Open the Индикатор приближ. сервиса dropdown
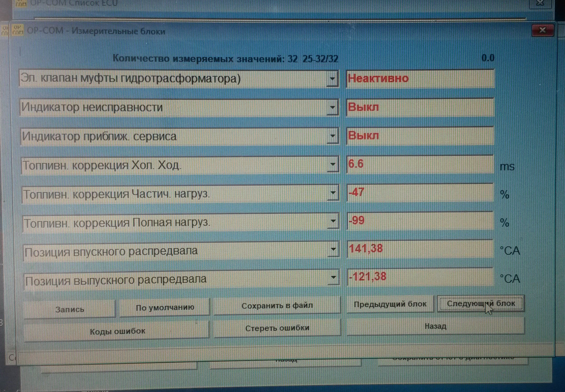565x392 pixels. click(333, 136)
